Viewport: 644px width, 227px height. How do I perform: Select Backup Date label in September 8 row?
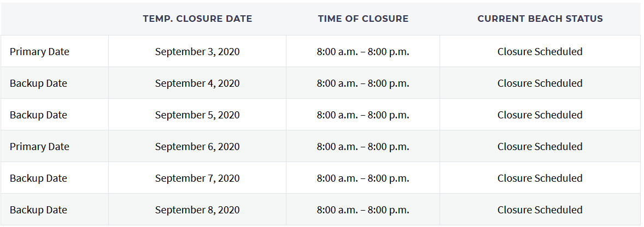[x=38, y=210]
